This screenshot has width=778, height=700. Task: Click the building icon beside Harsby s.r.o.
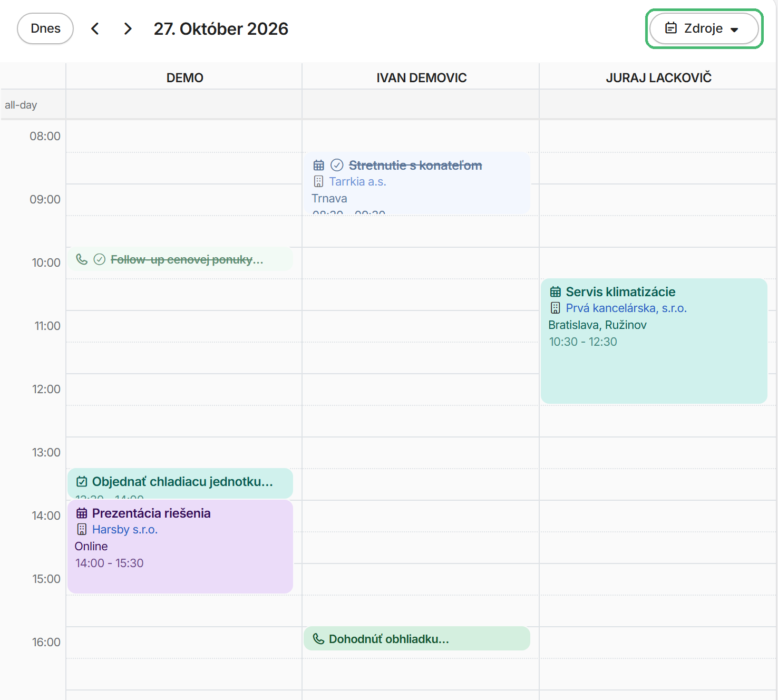pos(82,529)
